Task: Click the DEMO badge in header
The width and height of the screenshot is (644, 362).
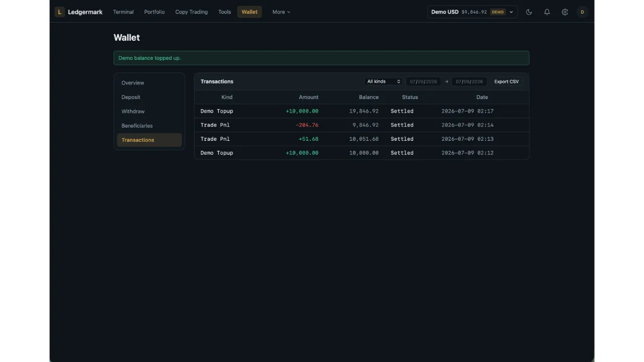Action: pos(498,12)
